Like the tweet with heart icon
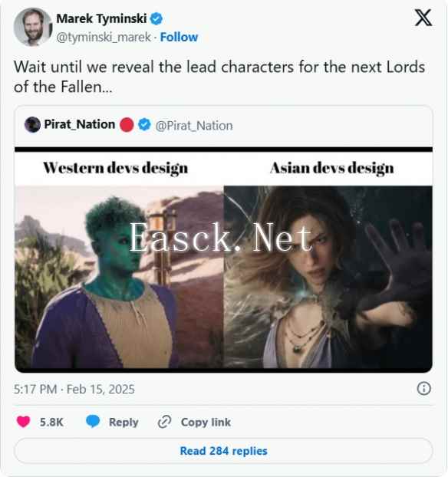This screenshot has width=448, height=477. 23,422
